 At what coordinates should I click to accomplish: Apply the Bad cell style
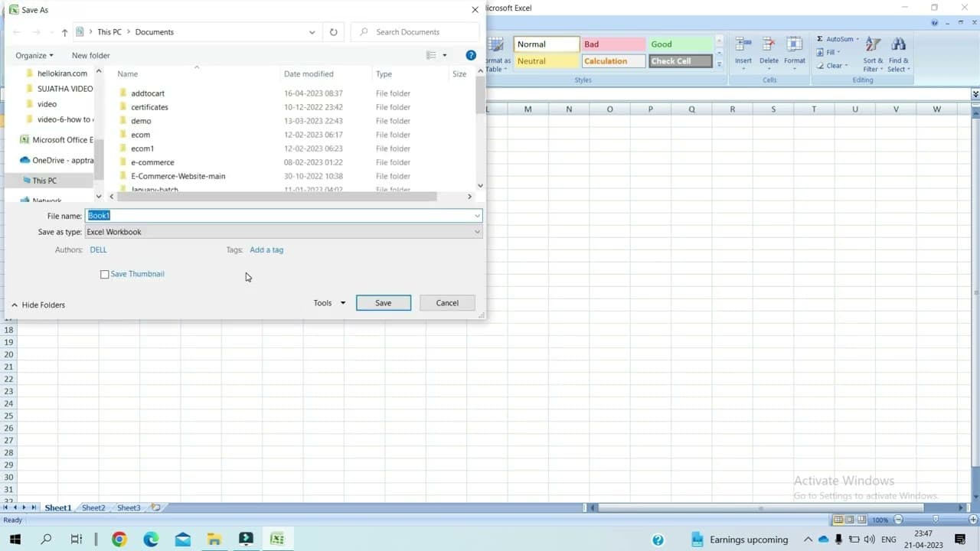point(613,44)
